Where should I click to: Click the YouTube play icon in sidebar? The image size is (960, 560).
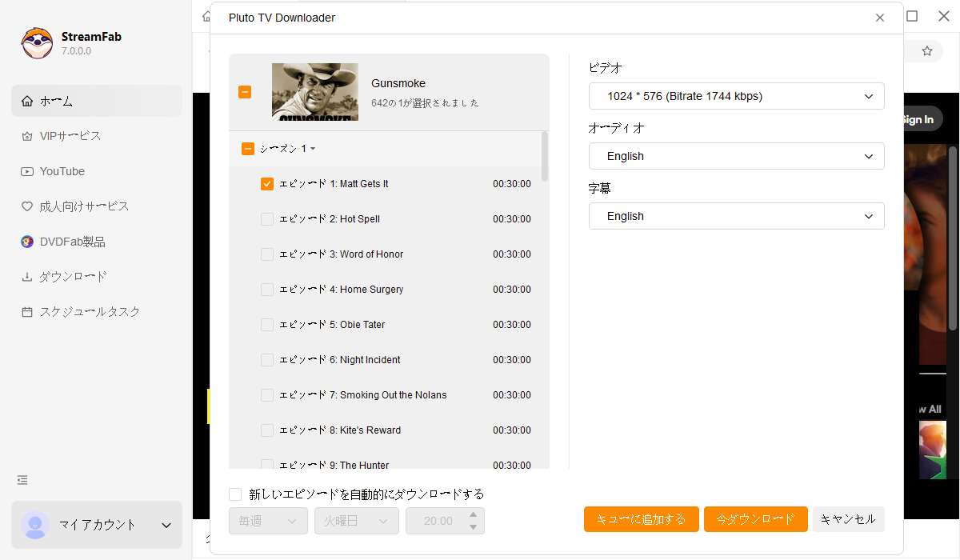coord(27,171)
